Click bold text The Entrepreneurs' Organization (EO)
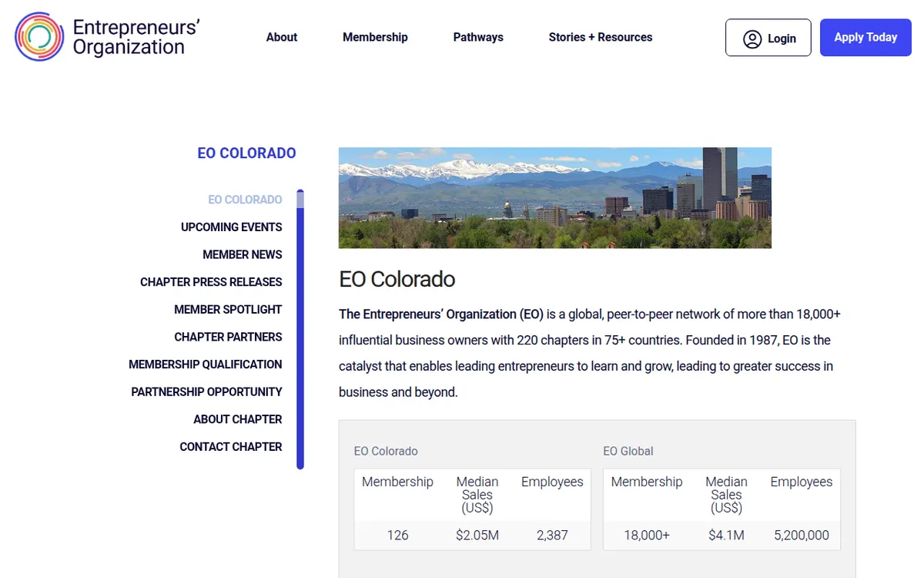 click(x=441, y=314)
